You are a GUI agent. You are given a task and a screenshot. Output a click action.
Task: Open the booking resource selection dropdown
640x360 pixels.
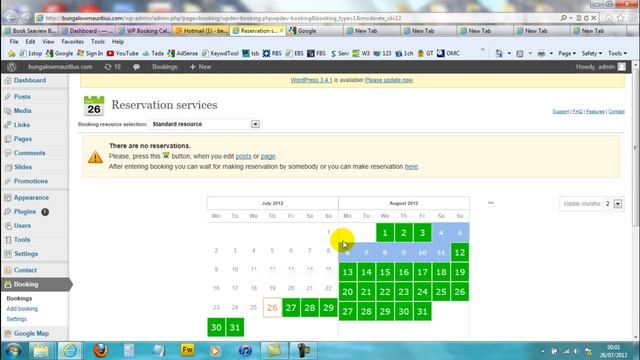point(204,124)
